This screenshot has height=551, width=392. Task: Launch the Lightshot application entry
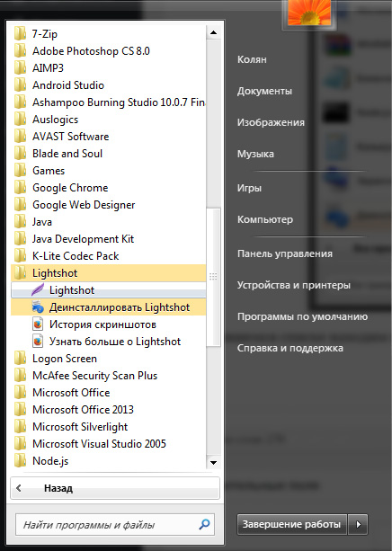108,290
